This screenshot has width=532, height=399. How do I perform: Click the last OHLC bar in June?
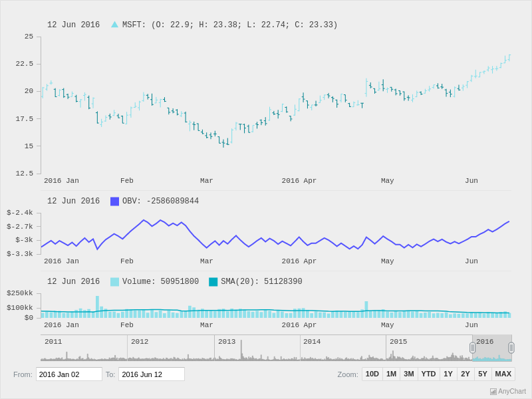509,58
